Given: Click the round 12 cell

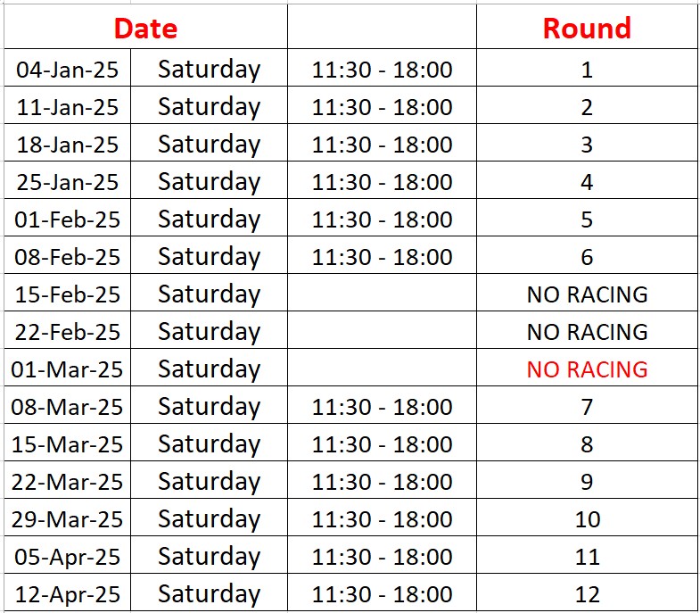Looking at the screenshot, I should tap(587, 592).
